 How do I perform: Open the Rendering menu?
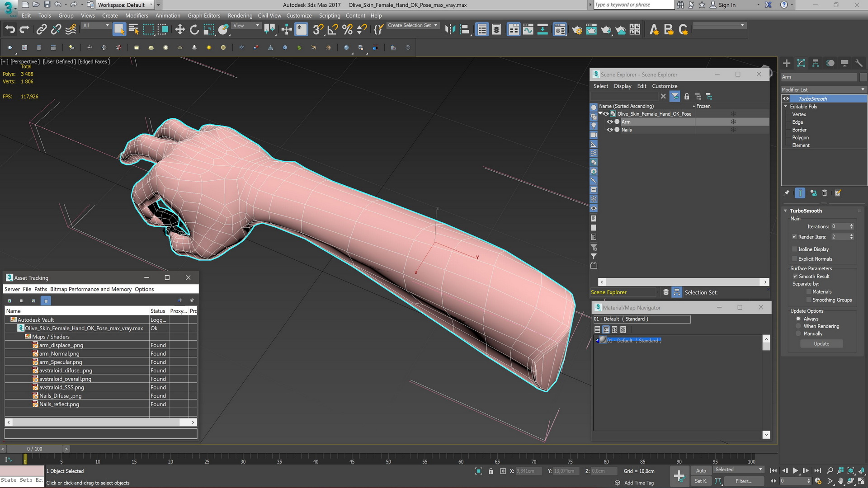coord(240,15)
